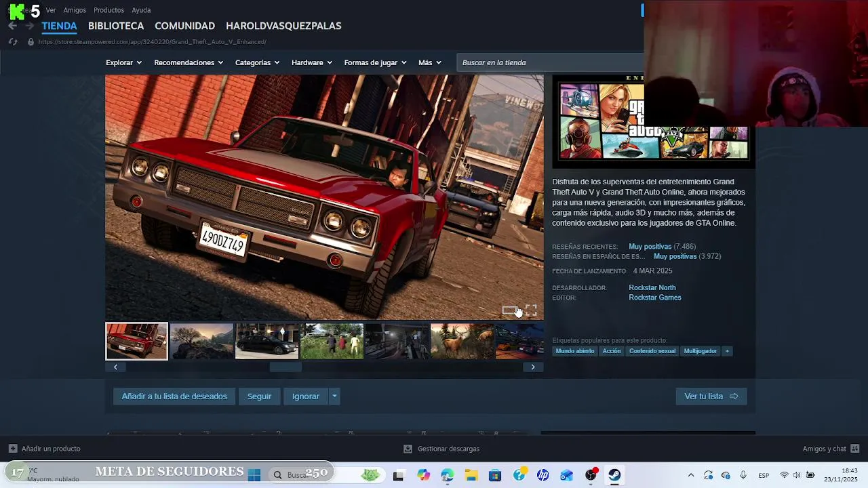Click the download icon by Gestionar descargas
868x488 pixels.
click(408, 449)
